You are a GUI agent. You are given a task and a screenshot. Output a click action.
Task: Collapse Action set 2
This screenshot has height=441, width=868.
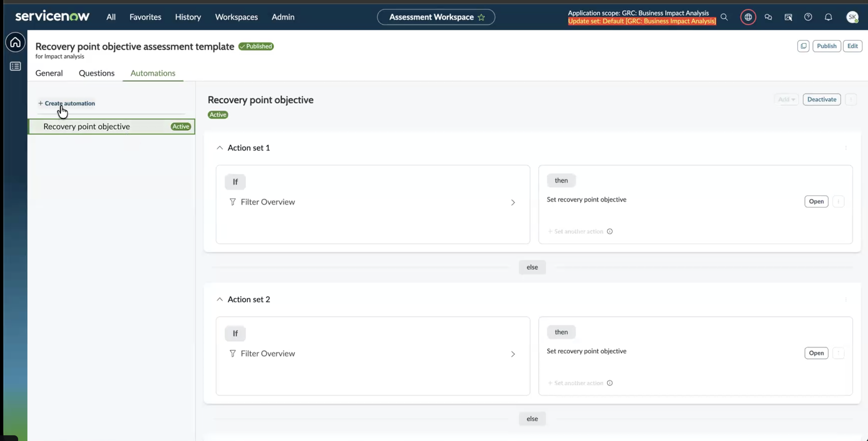click(x=220, y=299)
